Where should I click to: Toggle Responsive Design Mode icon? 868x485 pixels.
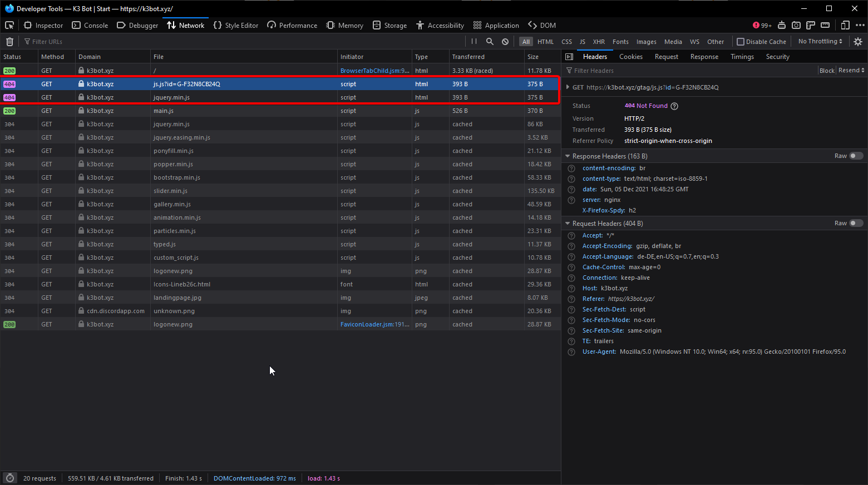point(845,25)
